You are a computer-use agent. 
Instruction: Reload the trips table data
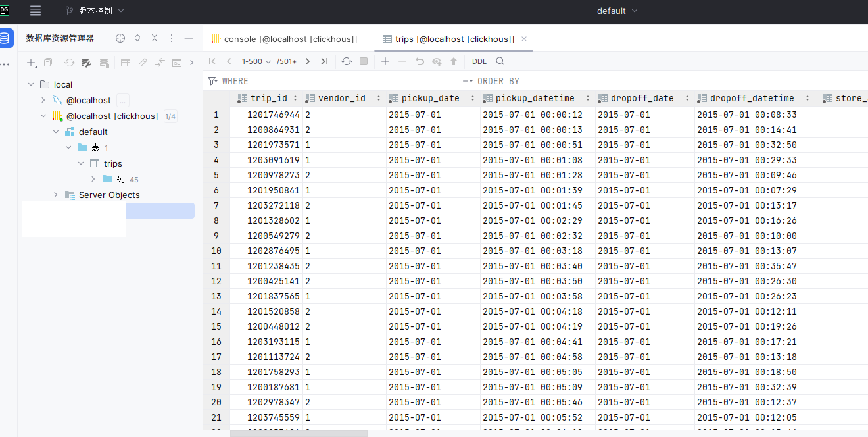tap(347, 61)
